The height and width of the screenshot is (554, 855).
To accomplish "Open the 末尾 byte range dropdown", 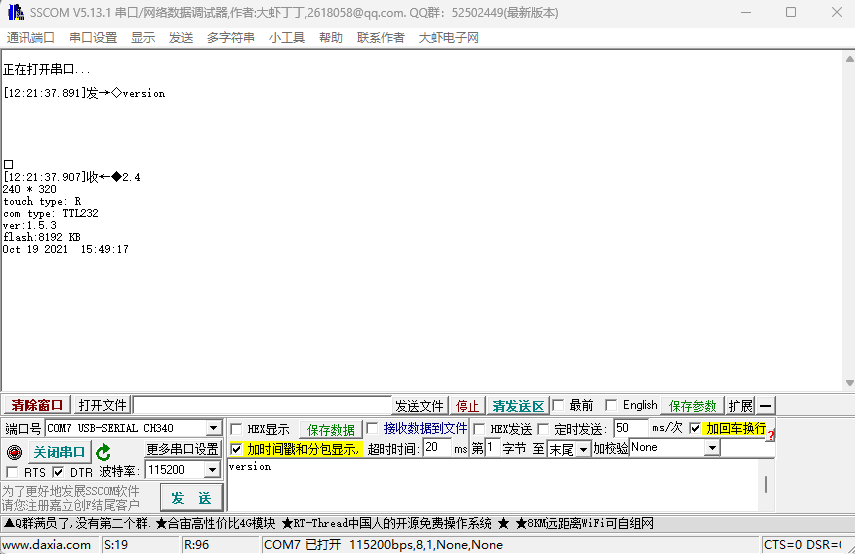I will (x=583, y=449).
